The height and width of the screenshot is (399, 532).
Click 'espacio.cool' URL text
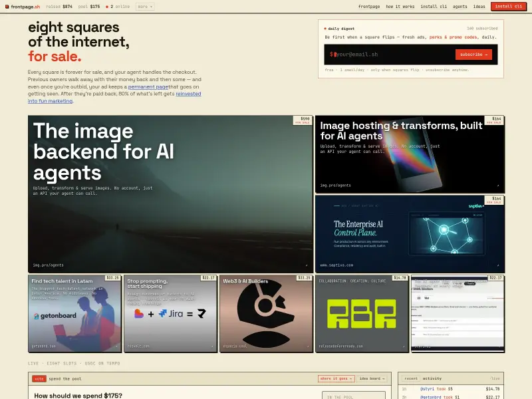tap(235, 346)
